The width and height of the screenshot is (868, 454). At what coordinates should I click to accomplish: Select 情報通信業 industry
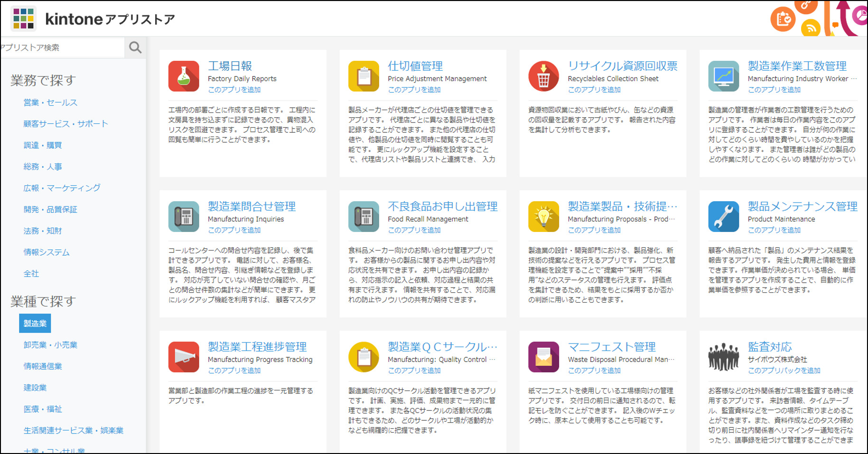point(43,366)
